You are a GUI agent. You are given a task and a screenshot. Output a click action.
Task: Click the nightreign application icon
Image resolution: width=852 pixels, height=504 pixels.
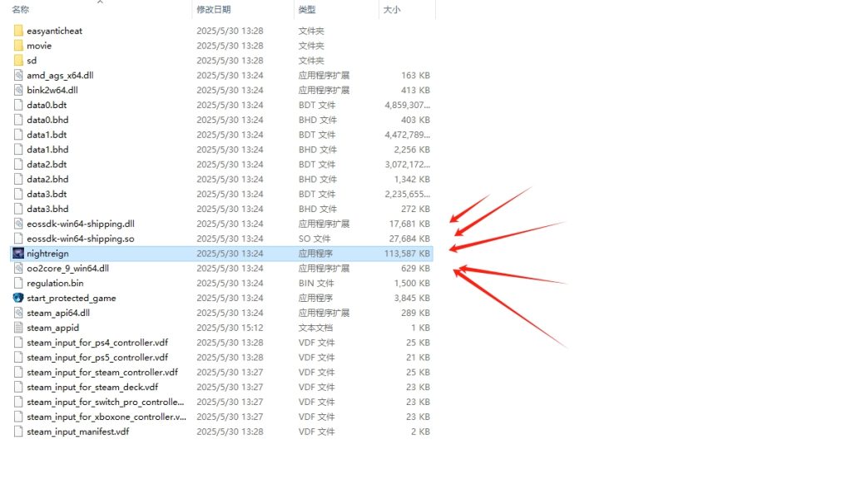coord(18,254)
